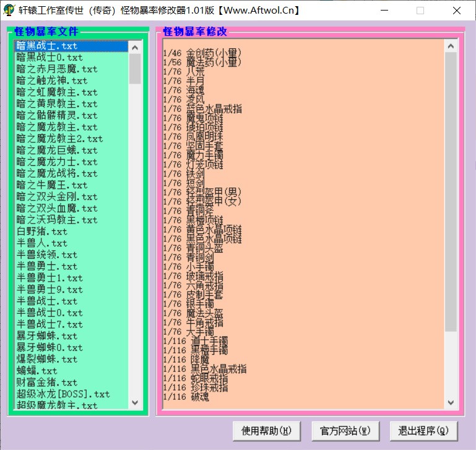Select 暴牙蜘蛛0.txt file
Screen dimensions: 476x450
pos(71,348)
